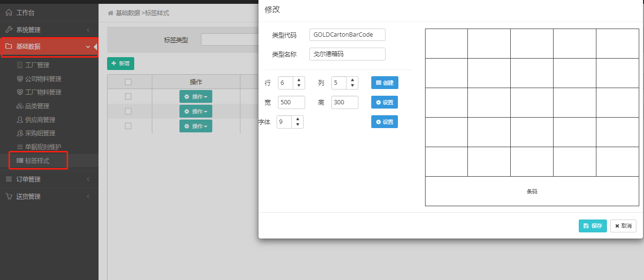644x280 pixels.
Task: Decrease the 行 row count
Action: click(298, 86)
